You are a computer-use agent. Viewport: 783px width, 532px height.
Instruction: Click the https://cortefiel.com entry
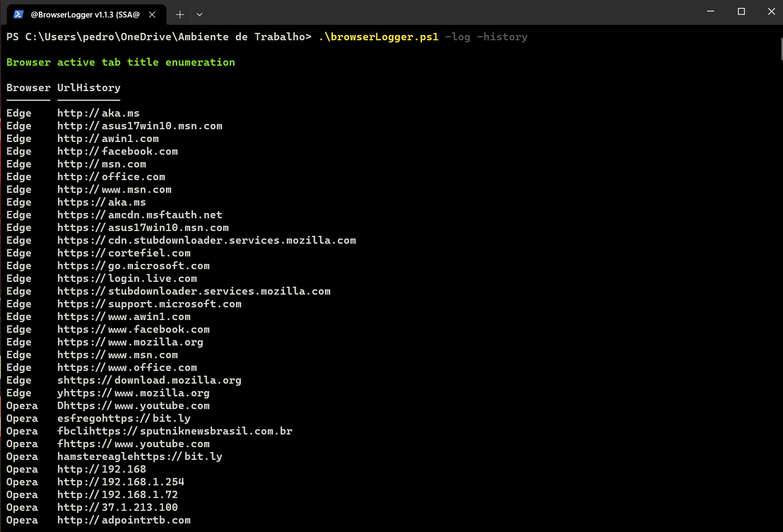pyautogui.click(x=124, y=253)
